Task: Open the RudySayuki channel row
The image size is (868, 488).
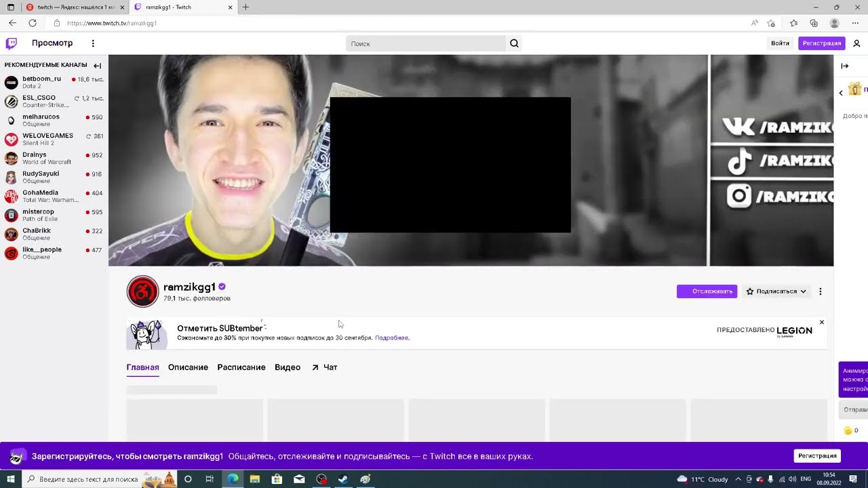Action: click(x=54, y=178)
